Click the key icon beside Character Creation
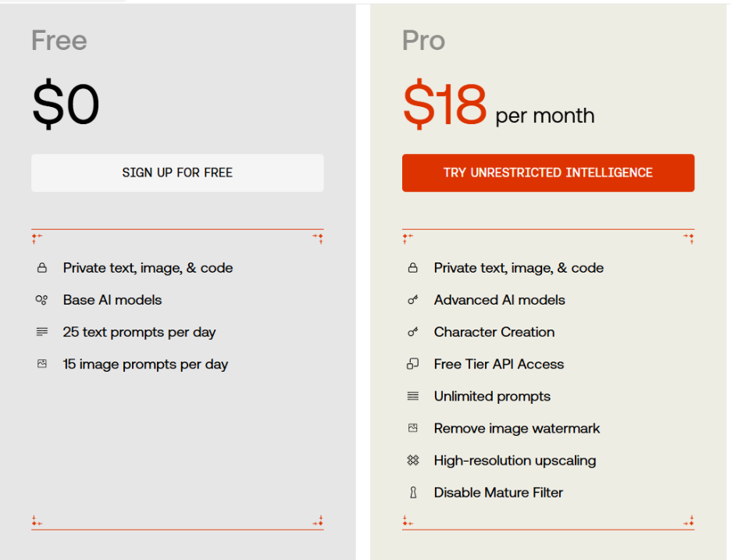This screenshot has width=731, height=560. click(x=412, y=332)
